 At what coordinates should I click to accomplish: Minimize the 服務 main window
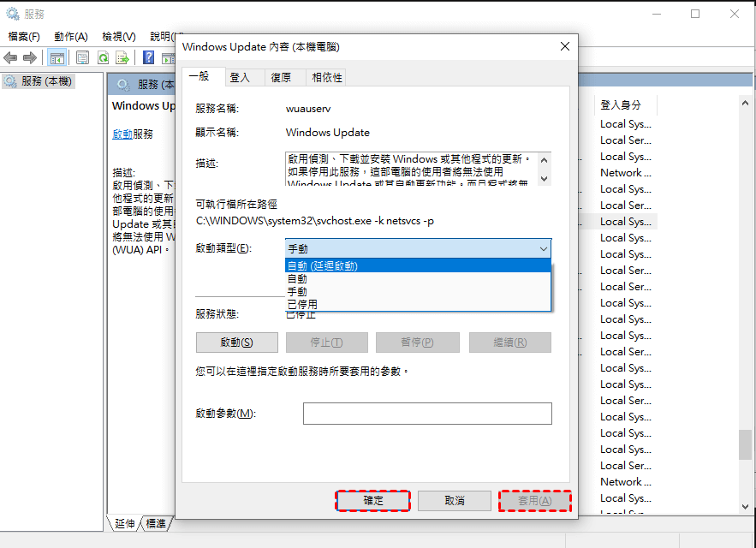(x=656, y=14)
